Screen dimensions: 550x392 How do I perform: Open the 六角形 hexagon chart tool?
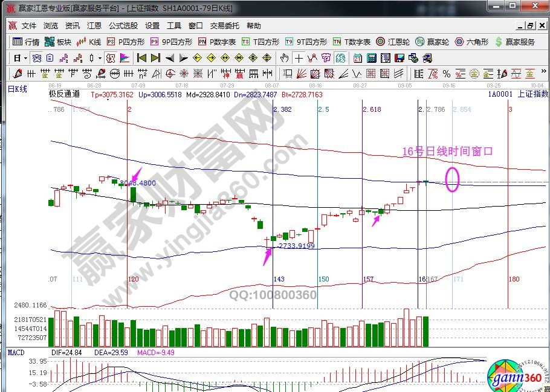pos(471,42)
